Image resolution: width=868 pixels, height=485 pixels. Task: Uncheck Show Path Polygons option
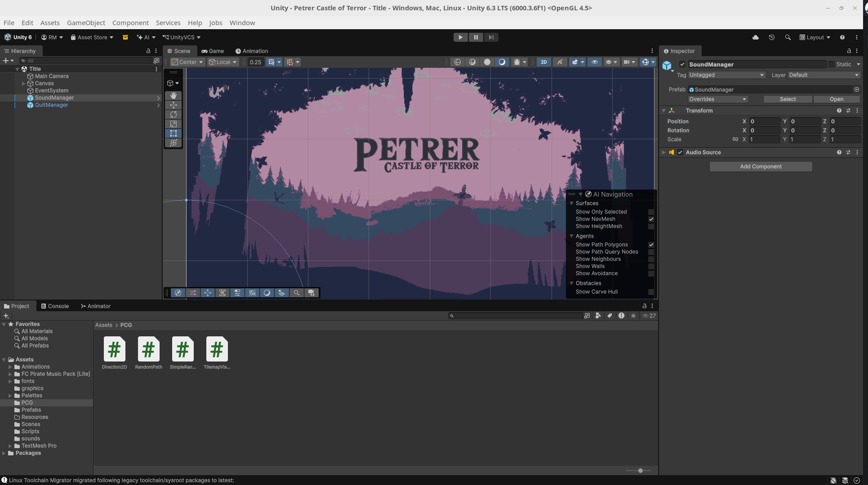coord(651,245)
